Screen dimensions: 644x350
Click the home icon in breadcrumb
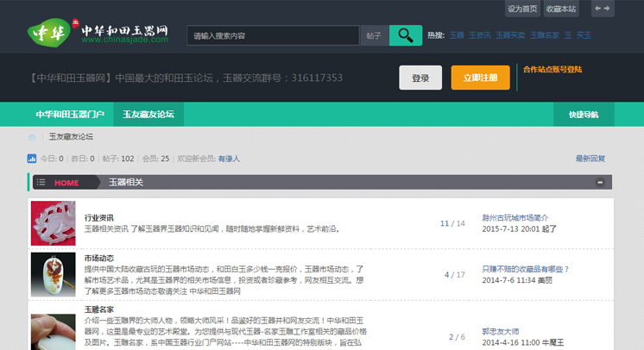[33, 137]
